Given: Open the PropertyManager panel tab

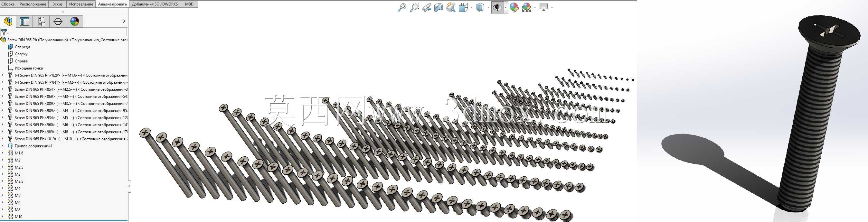Looking at the screenshot, I should pos(24,22).
